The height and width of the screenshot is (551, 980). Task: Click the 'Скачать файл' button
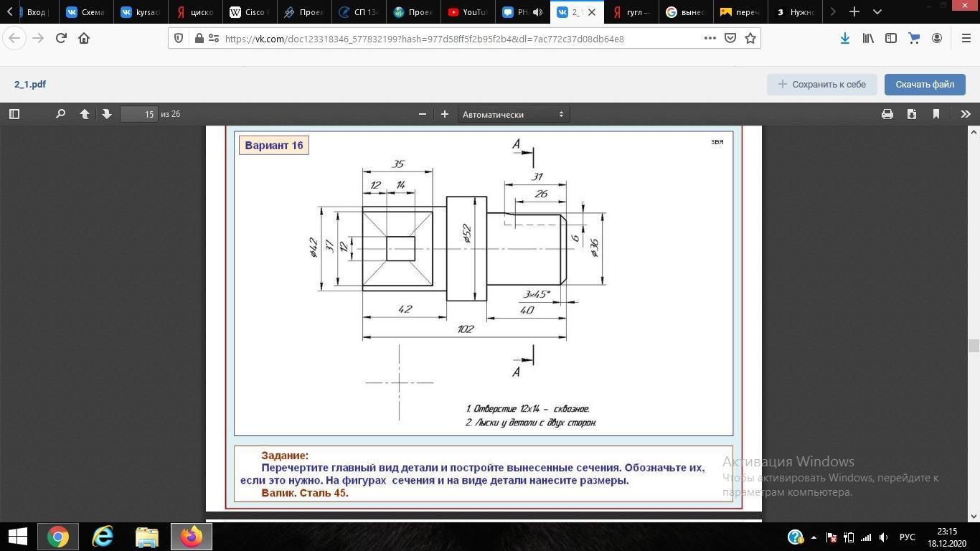(925, 84)
